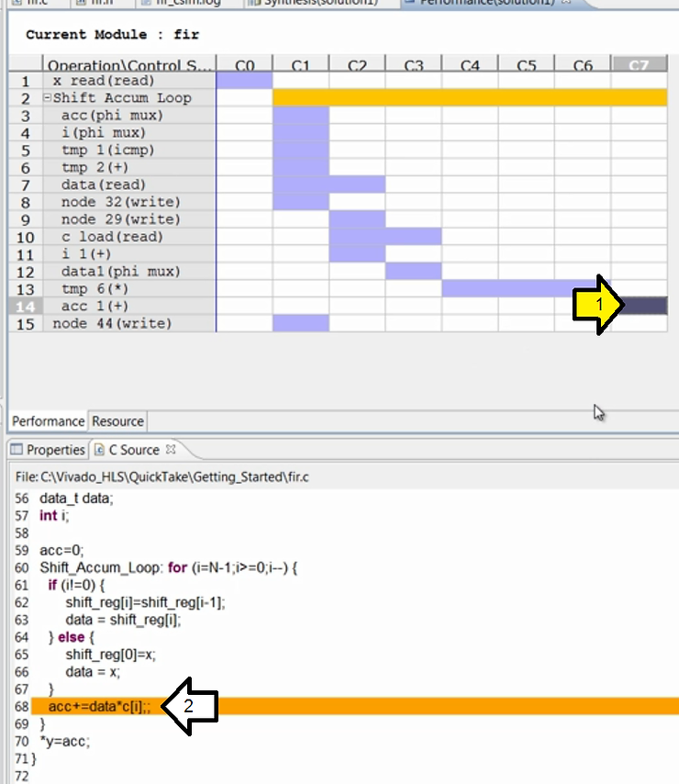Image resolution: width=679 pixels, height=784 pixels.
Task: Click the yellow Shift Accum Loop bar
Action: [470, 97]
